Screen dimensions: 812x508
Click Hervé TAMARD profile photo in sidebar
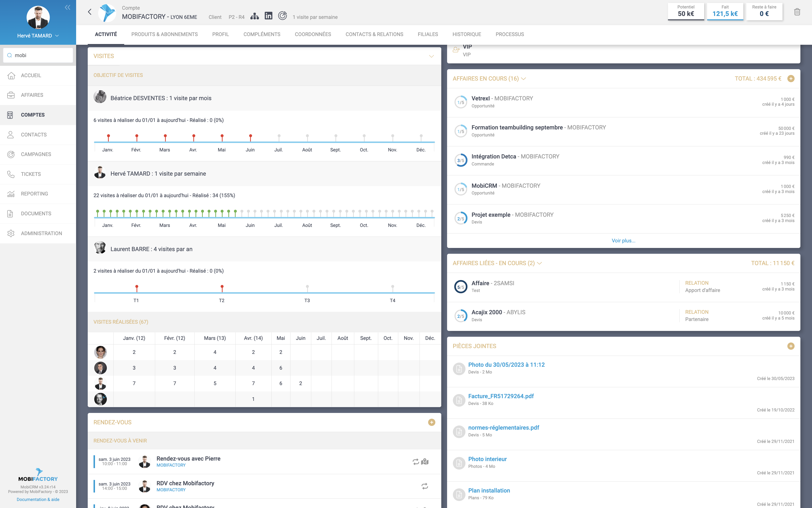(x=38, y=17)
